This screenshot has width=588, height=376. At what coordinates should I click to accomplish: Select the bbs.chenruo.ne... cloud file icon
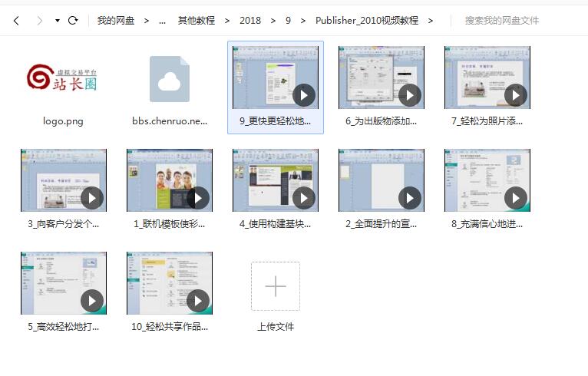[x=170, y=79]
